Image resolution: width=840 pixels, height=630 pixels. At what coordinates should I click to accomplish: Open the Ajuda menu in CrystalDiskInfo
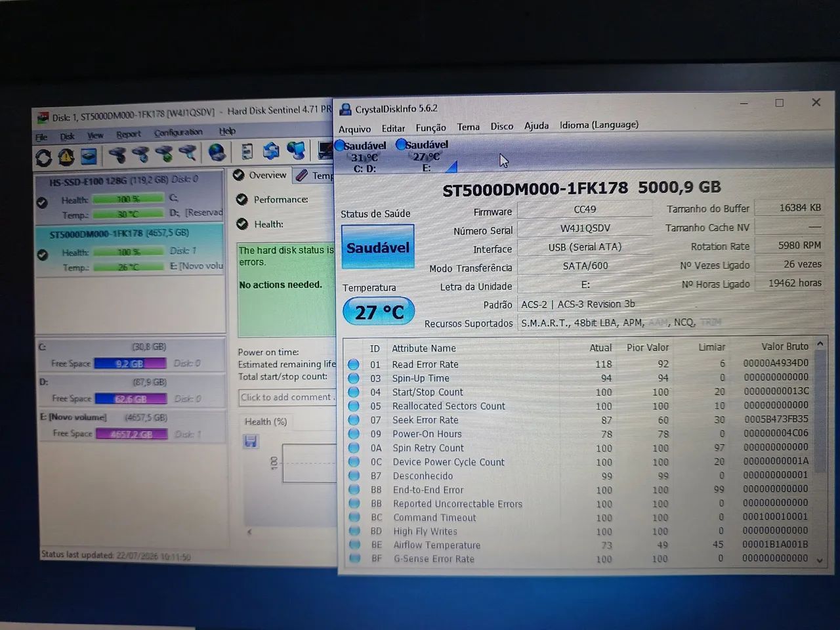536,125
